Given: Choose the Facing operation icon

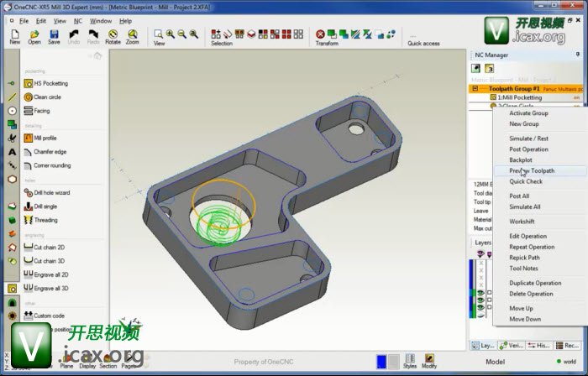Looking at the screenshot, I should (28, 111).
